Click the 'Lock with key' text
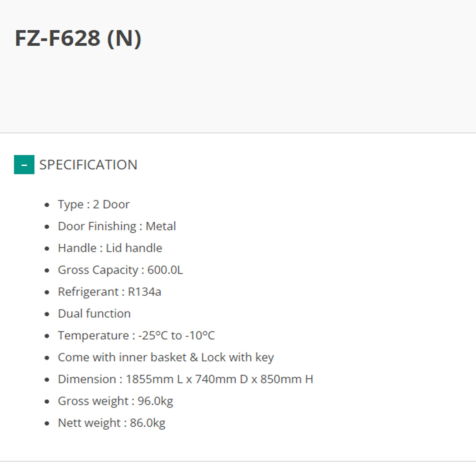The image size is (476, 476). point(237,357)
